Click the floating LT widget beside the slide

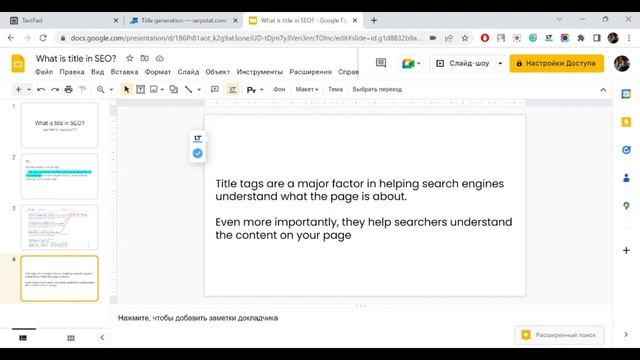click(x=198, y=138)
